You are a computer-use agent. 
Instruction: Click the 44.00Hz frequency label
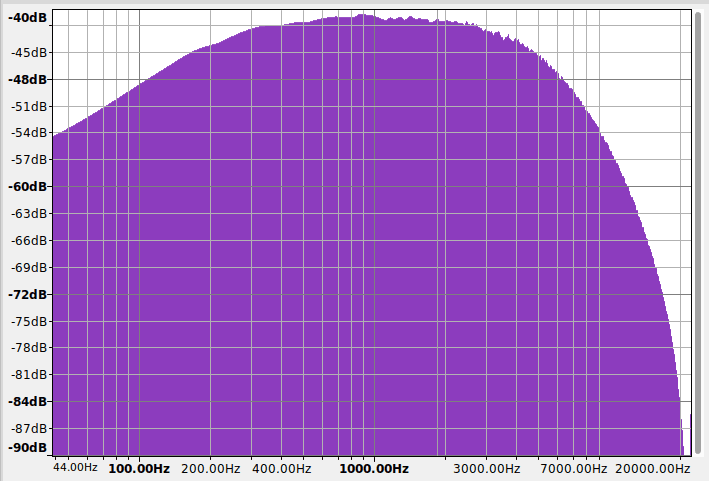[x=75, y=467]
